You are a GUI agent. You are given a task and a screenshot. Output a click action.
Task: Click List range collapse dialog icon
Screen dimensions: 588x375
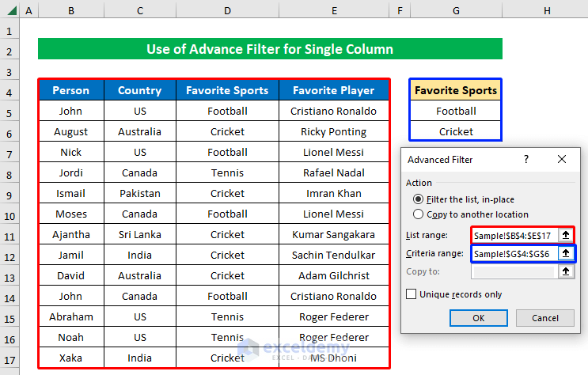click(565, 235)
